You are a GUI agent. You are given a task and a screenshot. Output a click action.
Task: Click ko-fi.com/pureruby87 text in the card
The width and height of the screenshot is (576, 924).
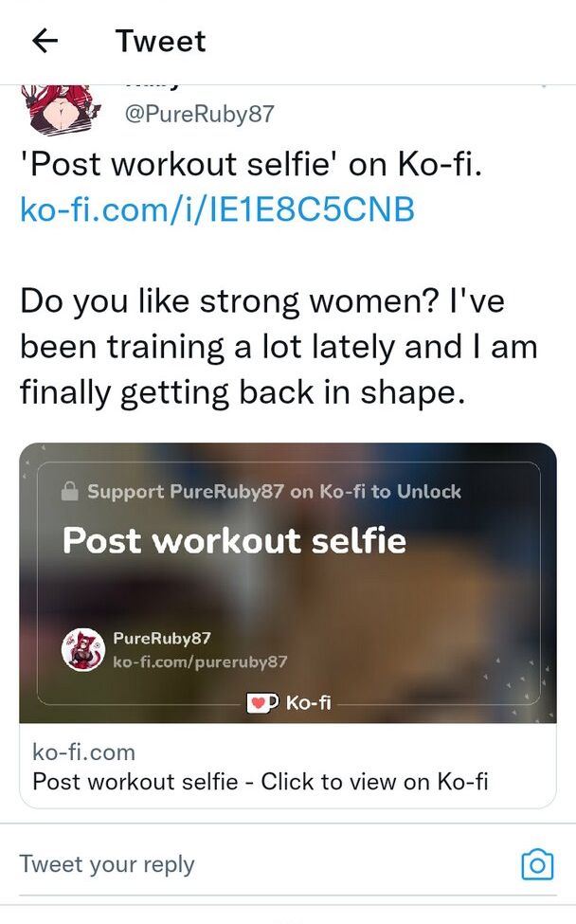199,661
